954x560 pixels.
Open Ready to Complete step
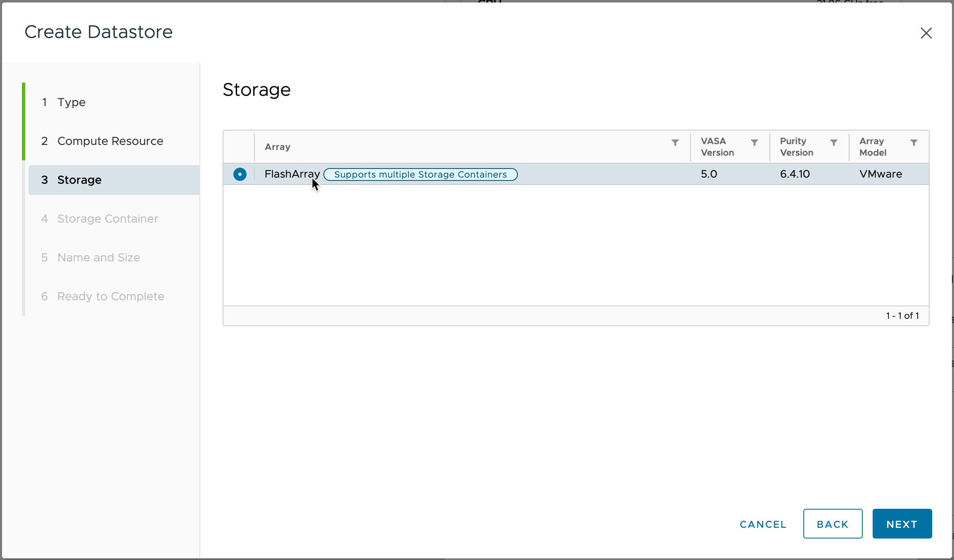(111, 296)
